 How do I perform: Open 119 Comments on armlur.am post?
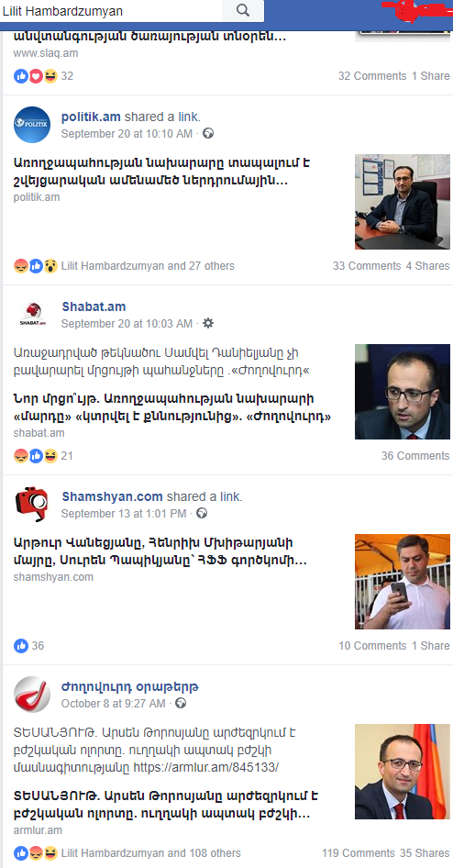359,853
